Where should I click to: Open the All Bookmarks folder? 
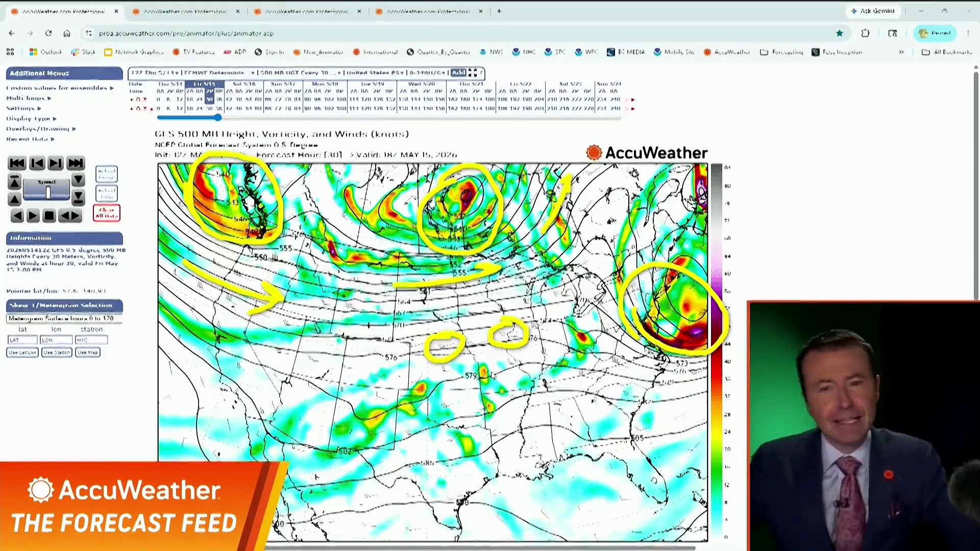click(947, 52)
